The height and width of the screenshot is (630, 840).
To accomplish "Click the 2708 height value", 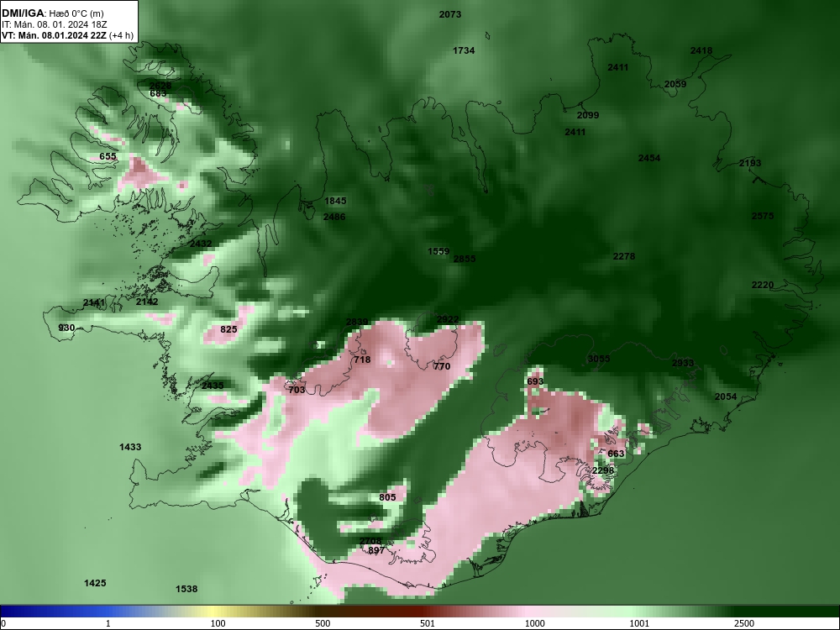I will [x=370, y=542].
